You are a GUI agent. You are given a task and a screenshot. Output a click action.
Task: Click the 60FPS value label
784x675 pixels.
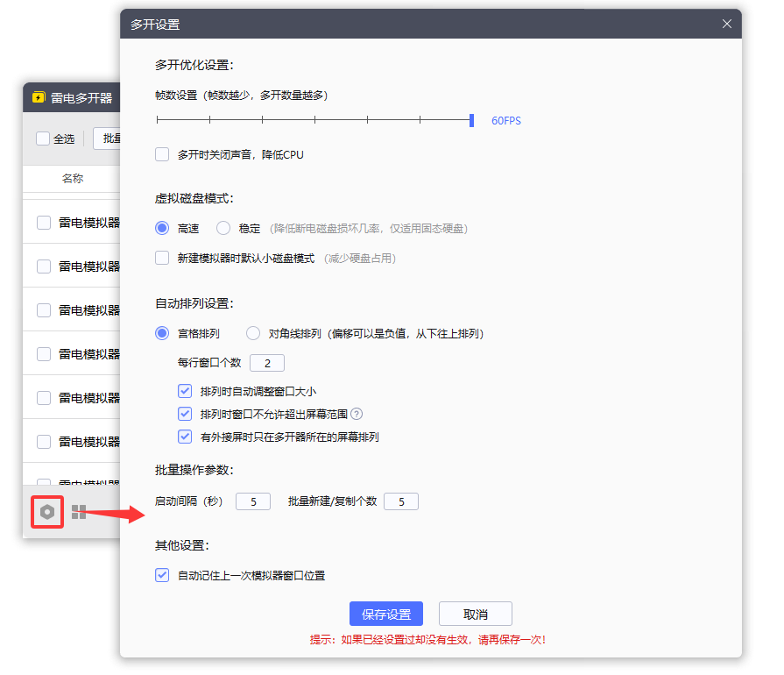pos(506,121)
